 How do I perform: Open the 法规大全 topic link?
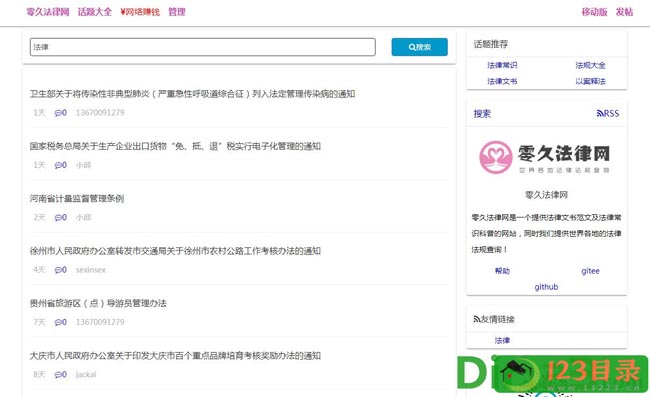point(590,65)
